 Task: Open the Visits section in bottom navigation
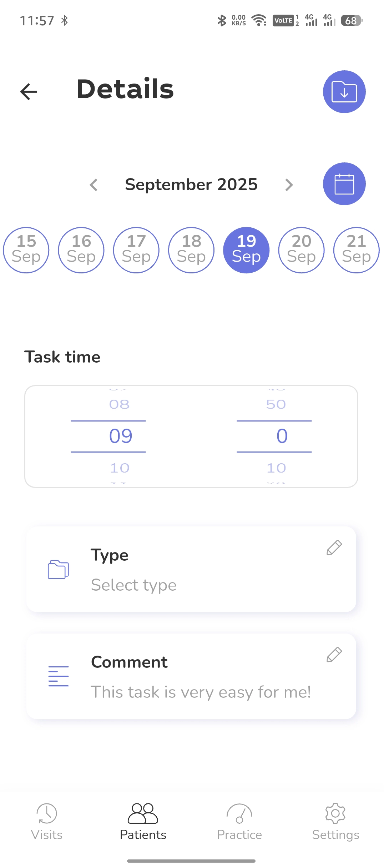47,821
